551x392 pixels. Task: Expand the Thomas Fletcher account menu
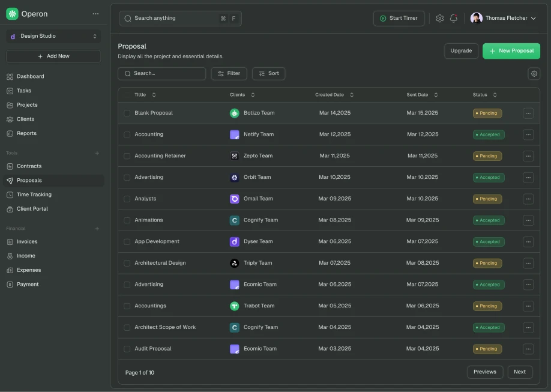(504, 17)
